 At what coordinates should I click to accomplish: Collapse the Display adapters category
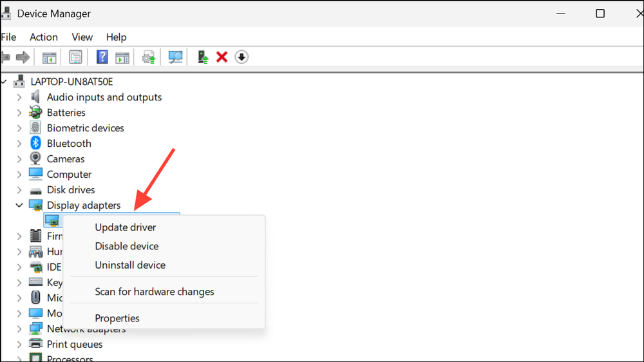[19, 205]
